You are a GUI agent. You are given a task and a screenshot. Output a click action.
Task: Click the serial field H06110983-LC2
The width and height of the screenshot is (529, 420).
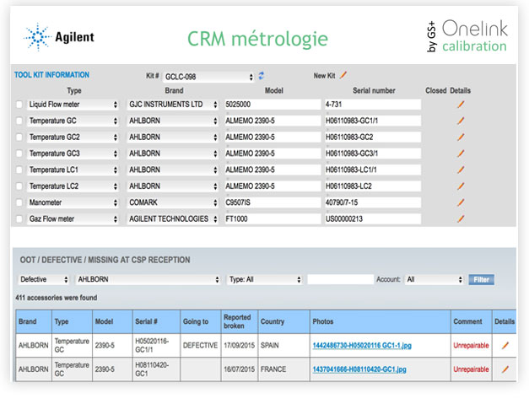coord(372,186)
